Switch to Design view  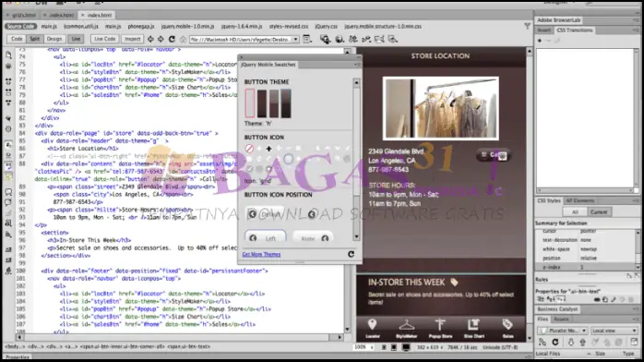[x=54, y=39]
